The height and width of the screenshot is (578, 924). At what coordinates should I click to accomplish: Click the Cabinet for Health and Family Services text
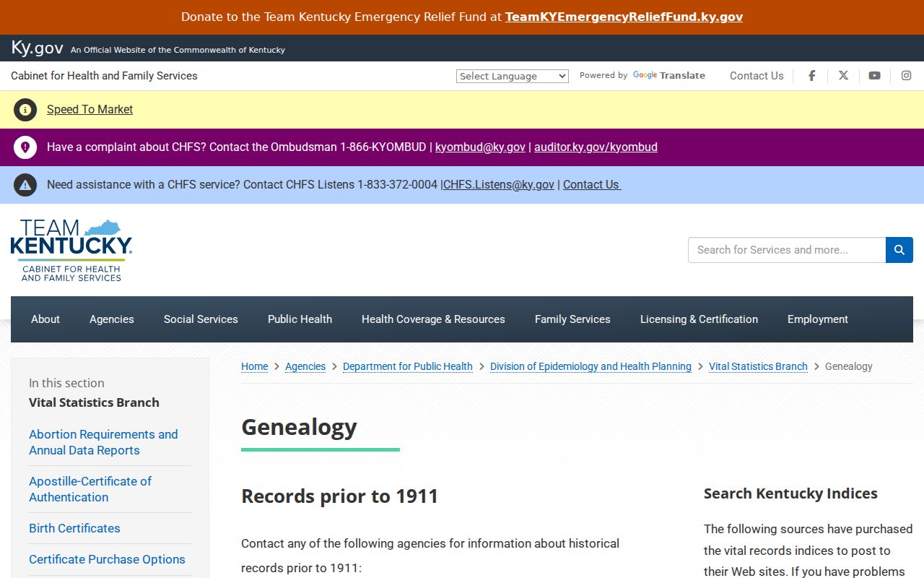coord(104,76)
